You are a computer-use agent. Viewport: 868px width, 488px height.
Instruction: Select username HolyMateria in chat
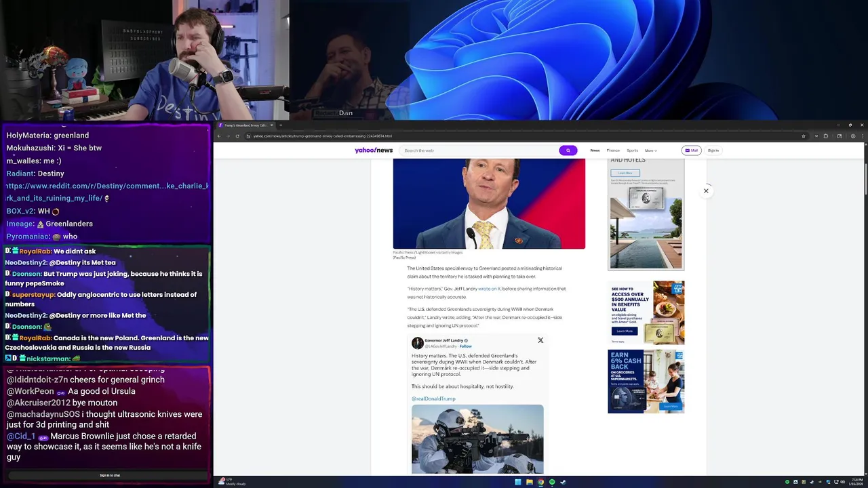tap(28, 136)
